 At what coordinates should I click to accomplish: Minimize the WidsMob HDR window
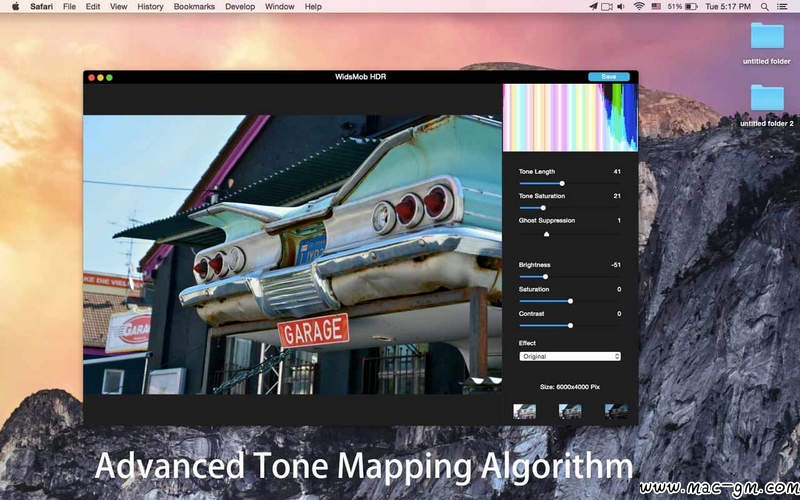[x=101, y=78]
